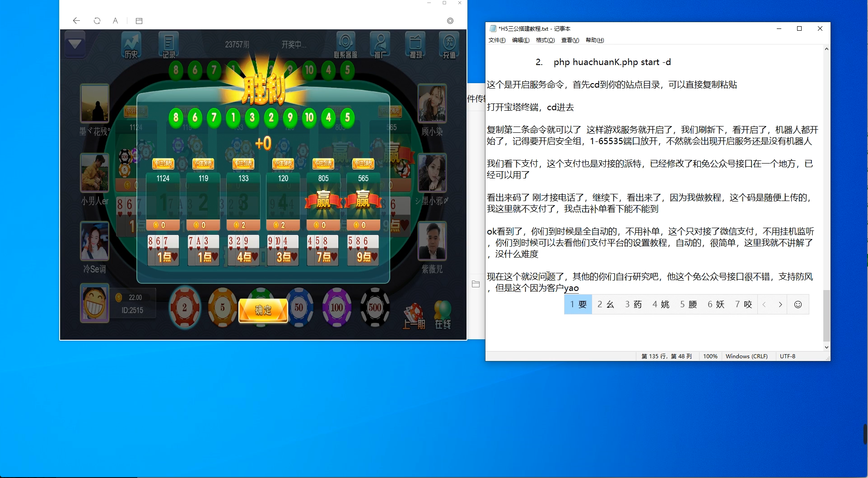The width and height of the screenshot is (868, 478).
Task: Click own smiley avatar ID:2515
Action: [x=95, y=303]
